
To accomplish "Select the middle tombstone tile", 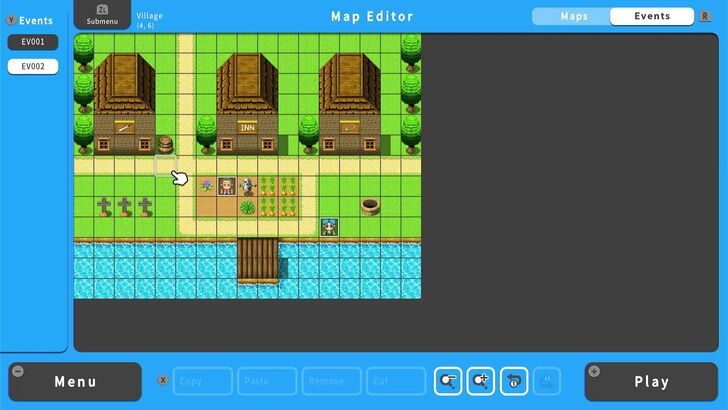I will [x=124, y=207].
